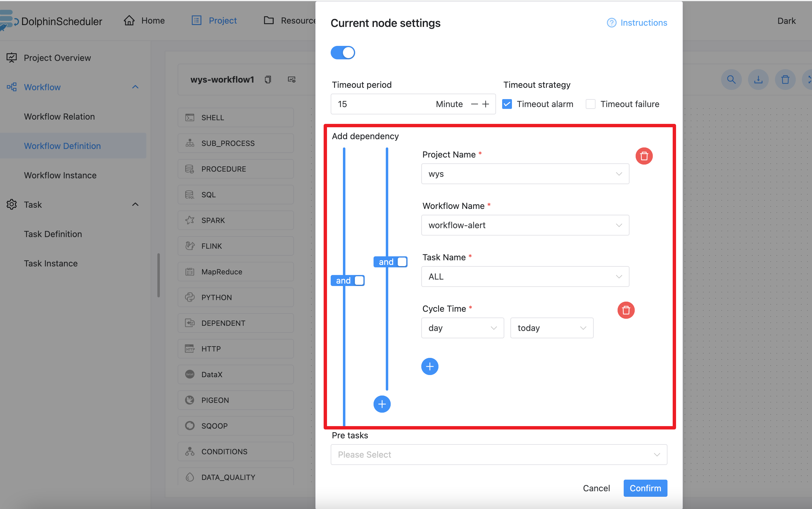Viewport: 812px width, 509px height.
Task: Open the workflow search tool
Action: point(731,80)
